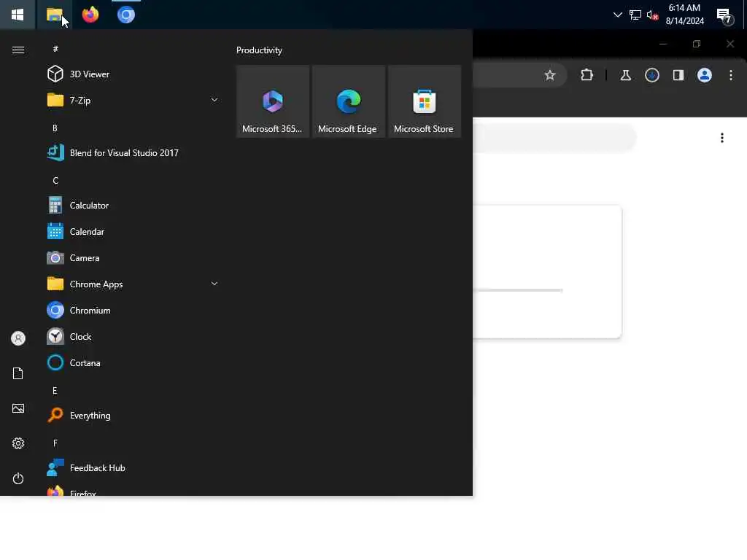Open the user account icon in Start sidebar
The height and width of the screenshot is (560, 747).
(x=18, y=338)
